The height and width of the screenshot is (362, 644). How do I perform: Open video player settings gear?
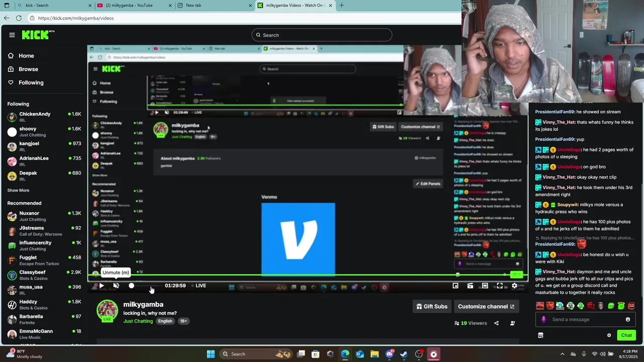514,286
